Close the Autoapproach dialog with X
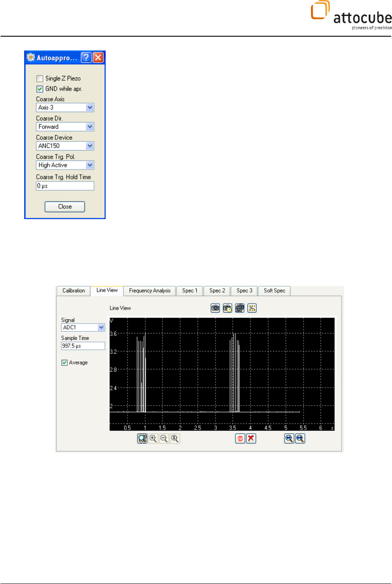The width and height of the screenshot is (392, 584). pyautogui.click(x=98, y=57)
